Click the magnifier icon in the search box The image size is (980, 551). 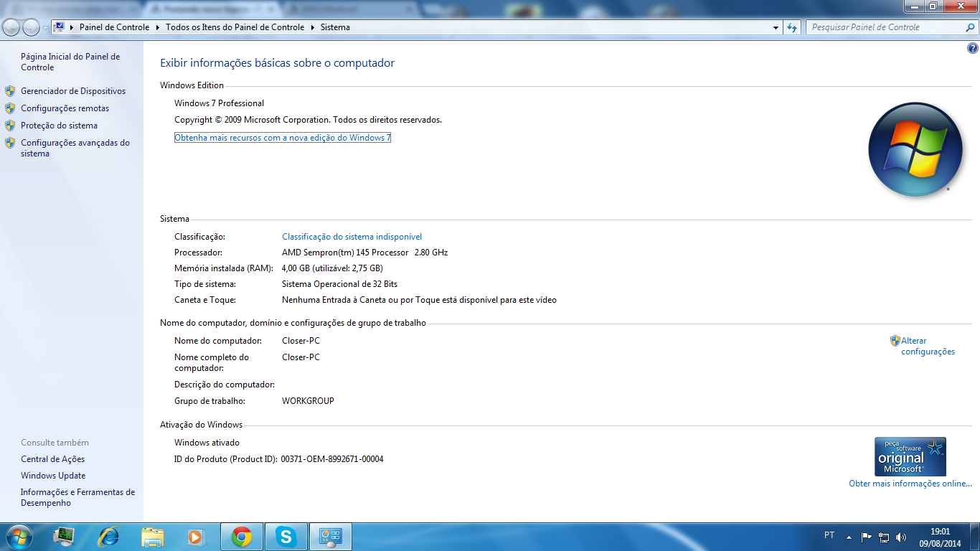[970, 27]
